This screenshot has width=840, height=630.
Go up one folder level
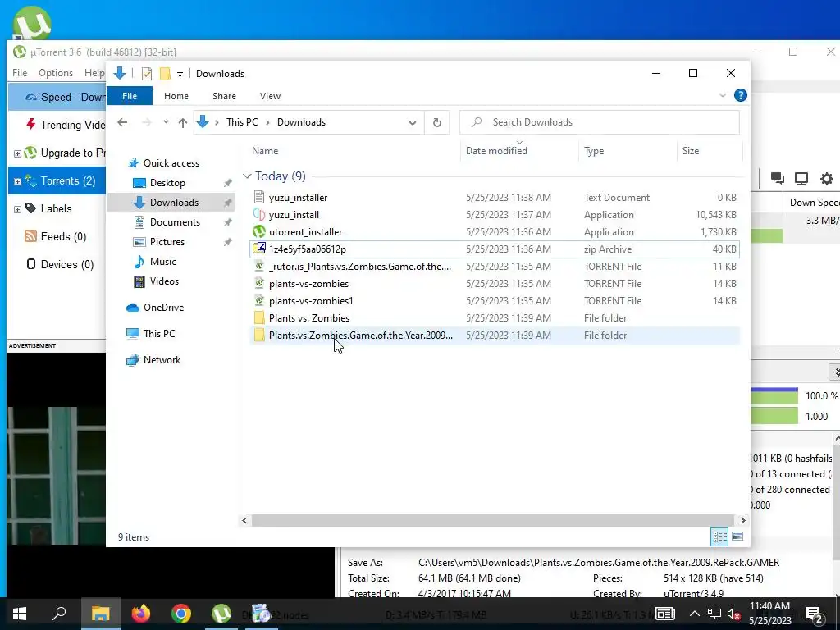(x=183, y=123)
